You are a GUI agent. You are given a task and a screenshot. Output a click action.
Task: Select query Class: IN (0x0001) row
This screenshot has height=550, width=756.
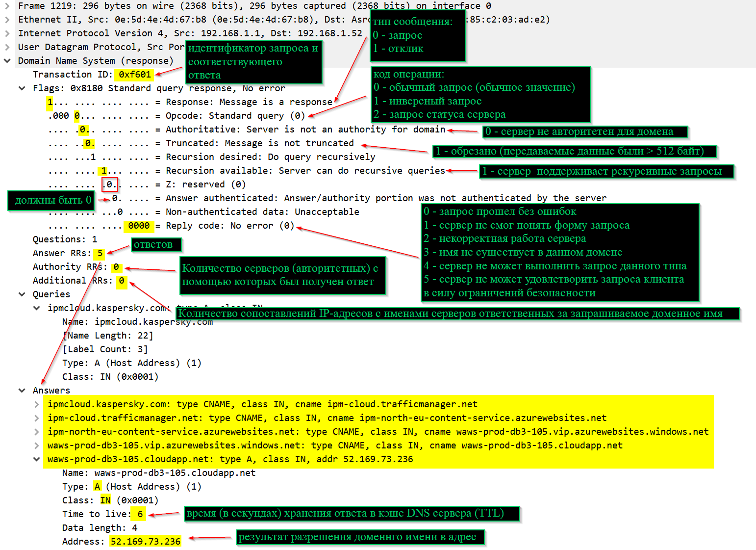pos(110,377)
